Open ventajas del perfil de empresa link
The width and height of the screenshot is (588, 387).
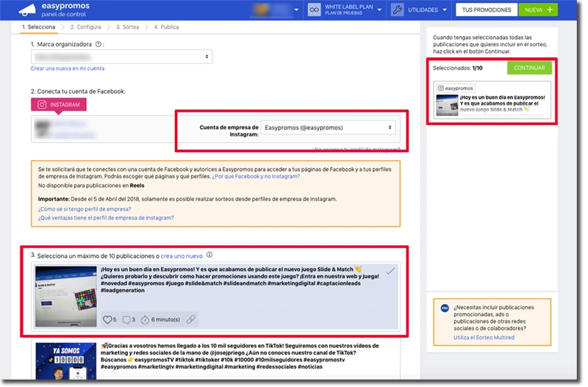[106, 217]
